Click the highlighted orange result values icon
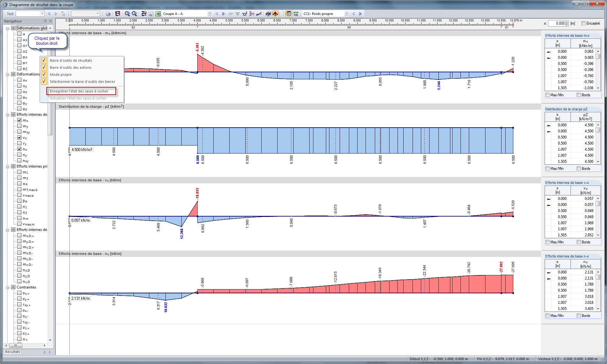Screen dimensions: 607x364 (x=275, y=14)
